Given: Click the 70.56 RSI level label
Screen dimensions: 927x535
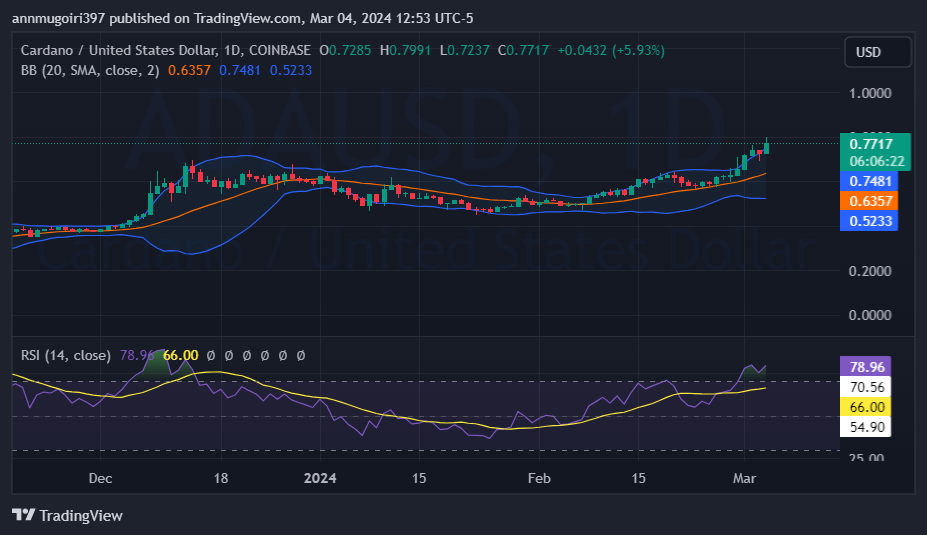Looking at the screenshot, I should (x=866, y=387).
